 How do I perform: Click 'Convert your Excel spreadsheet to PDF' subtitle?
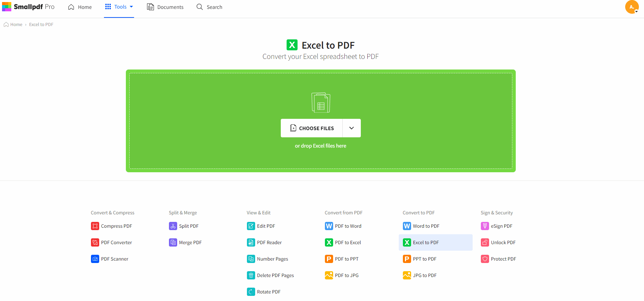click(x=320, y=57)
